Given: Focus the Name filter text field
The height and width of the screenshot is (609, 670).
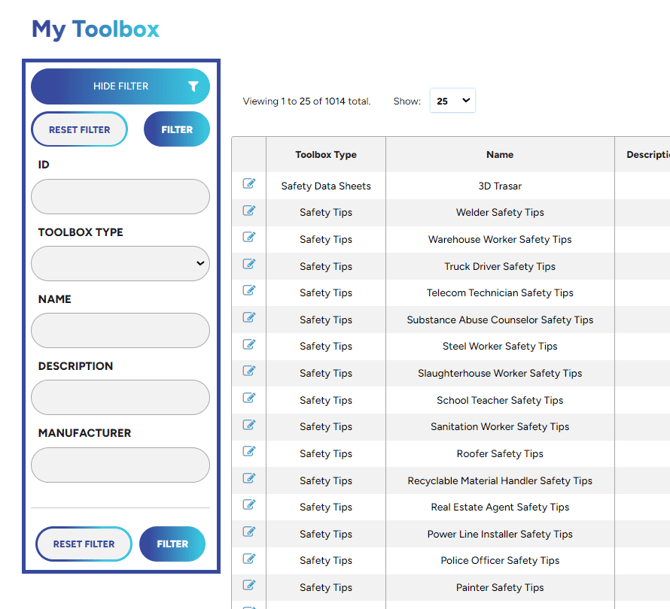Looking at the screenshot, I should [120, 331].
